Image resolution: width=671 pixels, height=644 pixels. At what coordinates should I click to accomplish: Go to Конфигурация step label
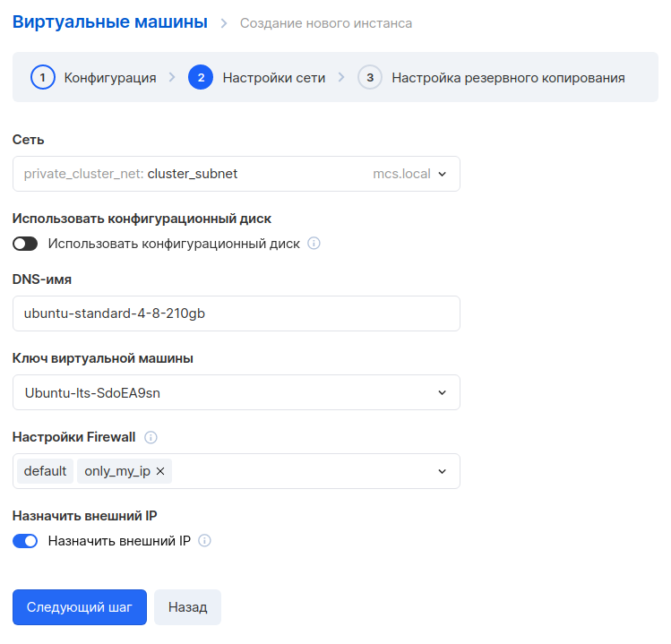tap(110, 78)
